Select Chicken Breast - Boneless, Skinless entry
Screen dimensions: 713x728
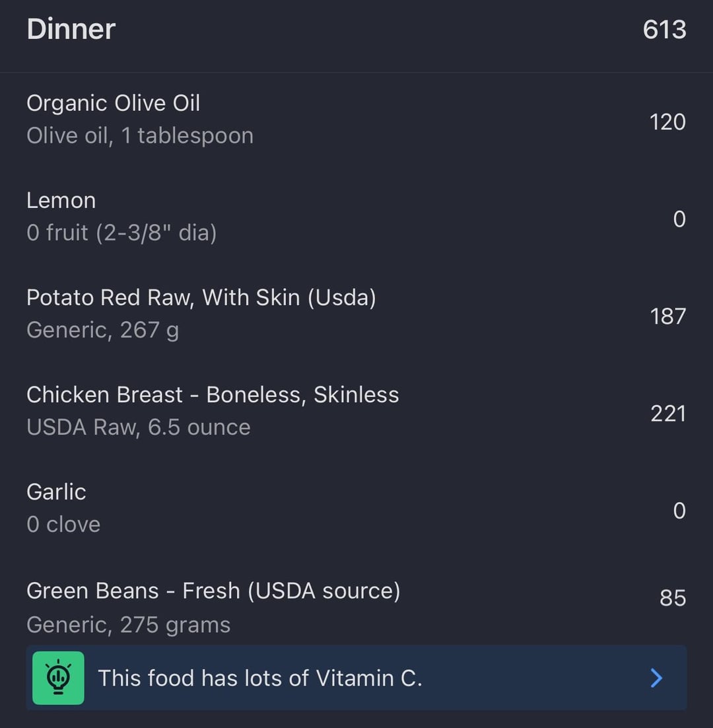tap(212, 394)
